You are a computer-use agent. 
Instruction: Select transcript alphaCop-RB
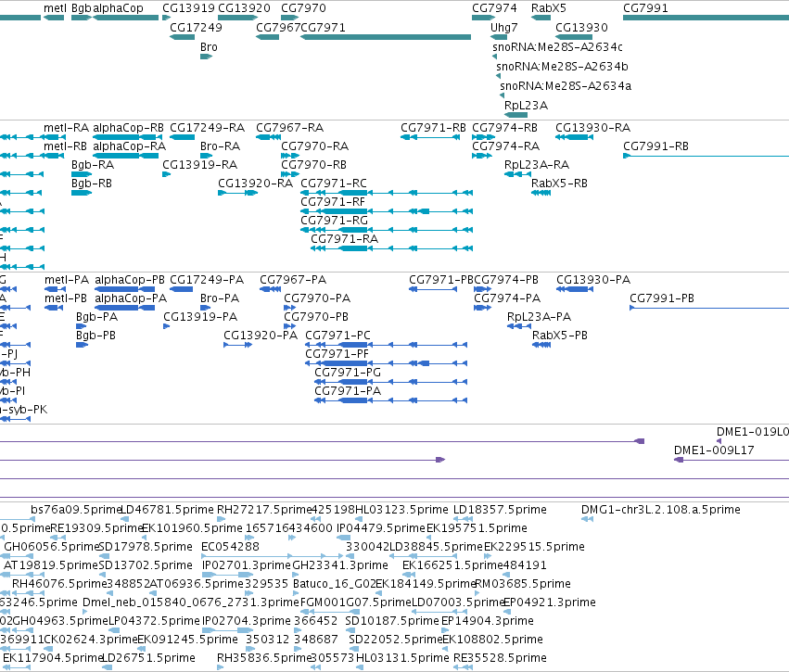125,137
